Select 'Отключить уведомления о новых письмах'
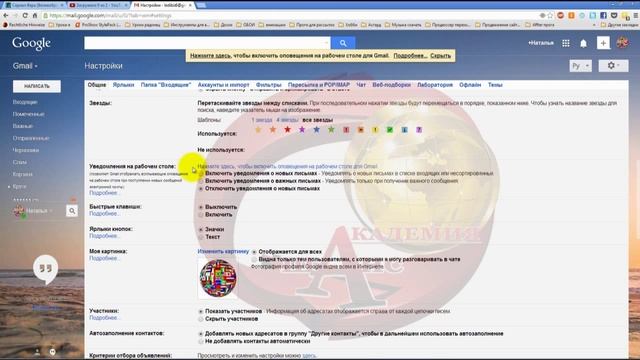The image size is (640, 360). [x=201, y=189]
